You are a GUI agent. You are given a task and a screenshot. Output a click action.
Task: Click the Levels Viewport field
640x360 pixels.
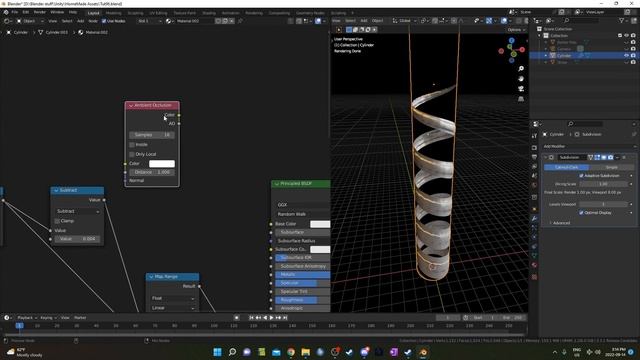tap(604, 204)
